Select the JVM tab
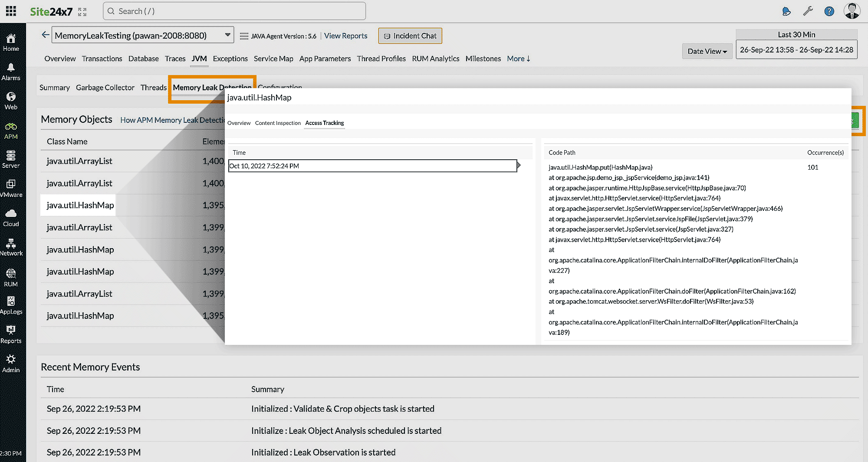 tap(199, 59)
